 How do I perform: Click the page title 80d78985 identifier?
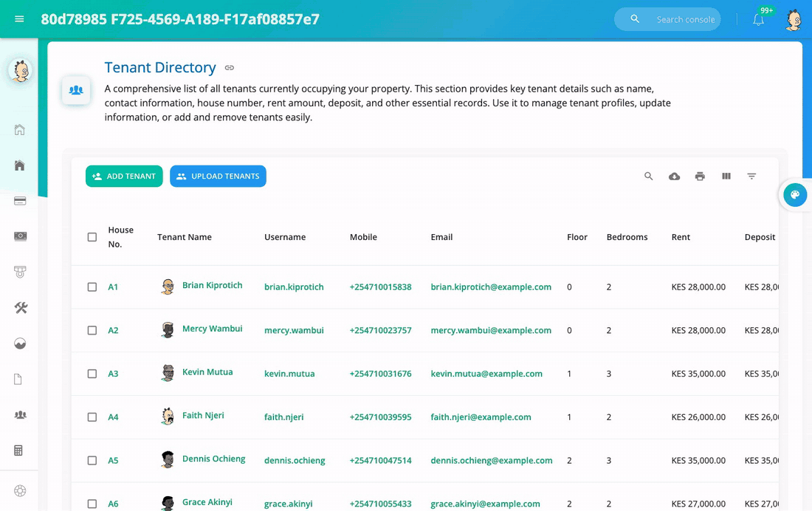[180, 19]
